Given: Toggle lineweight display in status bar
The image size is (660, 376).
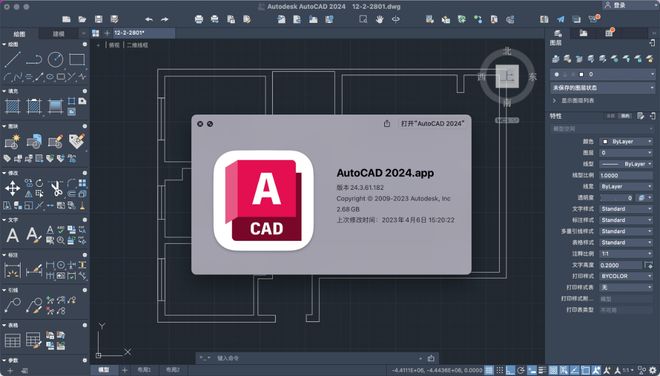Looking at the screenshot, I should 543,371.
